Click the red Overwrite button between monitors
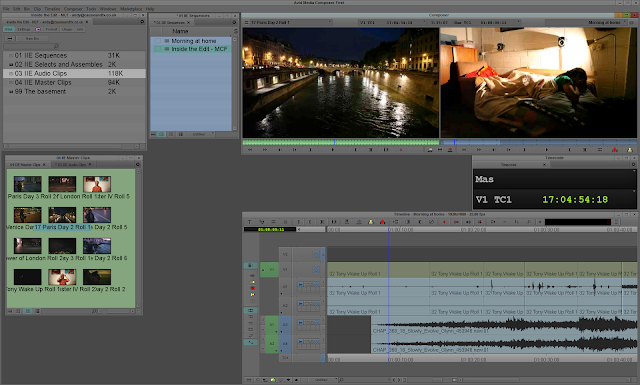The width and height of the screenshot is (640, 385). [x=450, y=150]
